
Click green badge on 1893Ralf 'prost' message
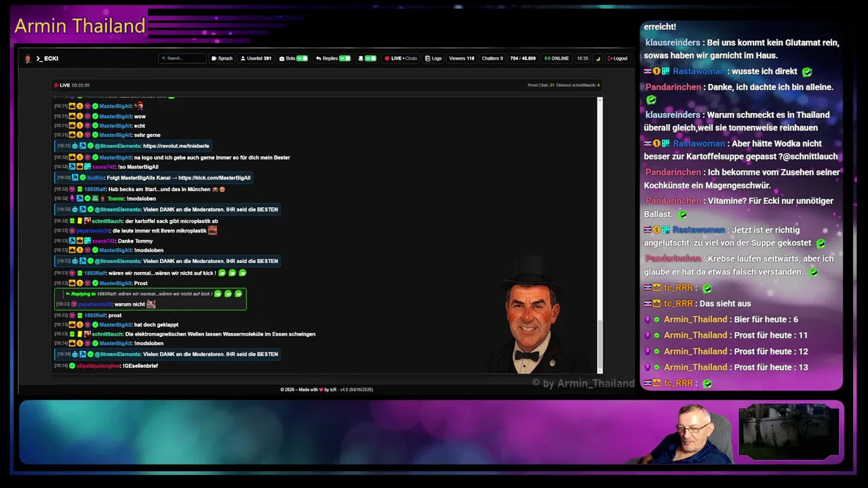pos(79,315)
